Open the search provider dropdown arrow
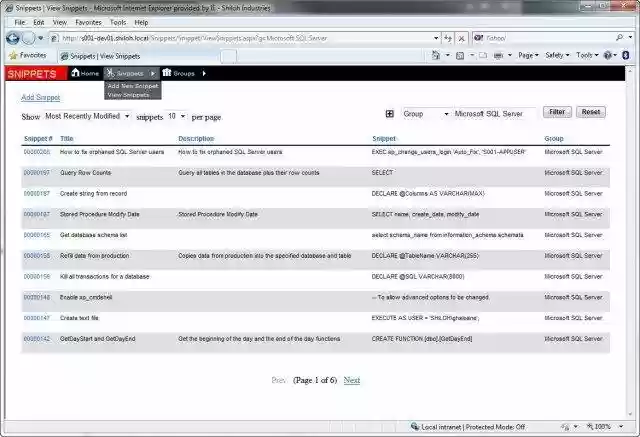Viewport: 640px width, 437px height. tap(630, 38)
